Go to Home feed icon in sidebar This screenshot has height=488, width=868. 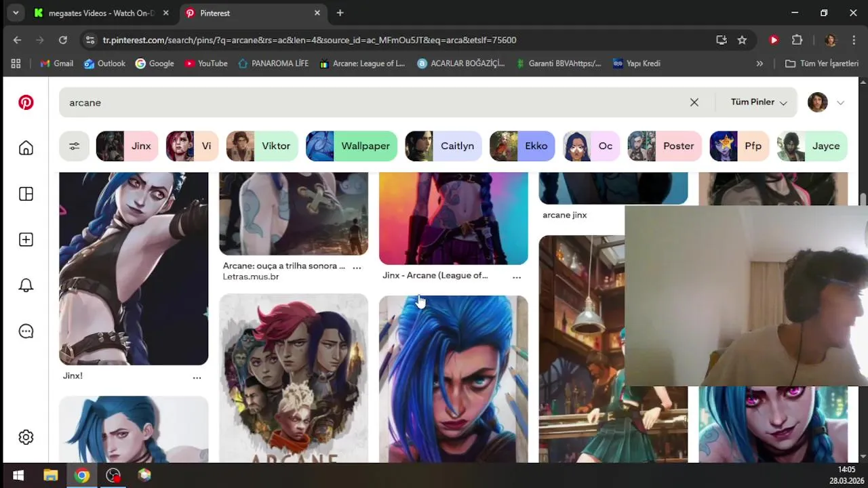(x=26, y=148)
